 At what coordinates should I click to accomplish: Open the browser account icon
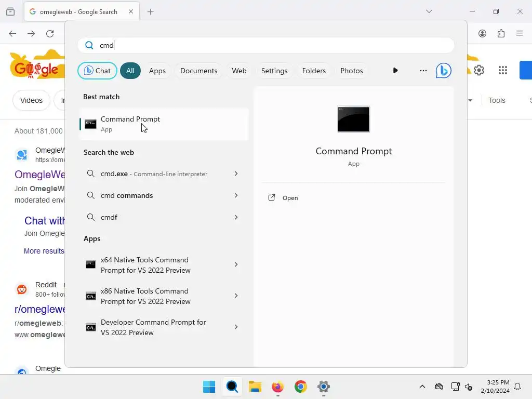tap(483, 34)
